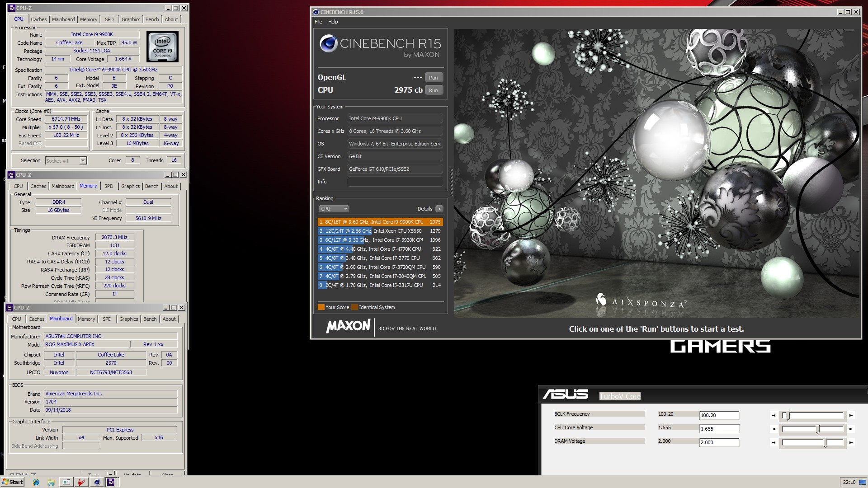Select the i9-9900K ranking entry scoring 2975
868x488 pixels.
(x=380, y=222)
